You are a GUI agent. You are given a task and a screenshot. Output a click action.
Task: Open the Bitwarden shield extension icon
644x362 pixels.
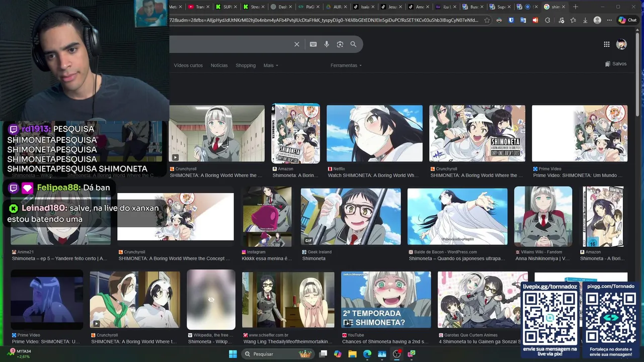[511, 20]
